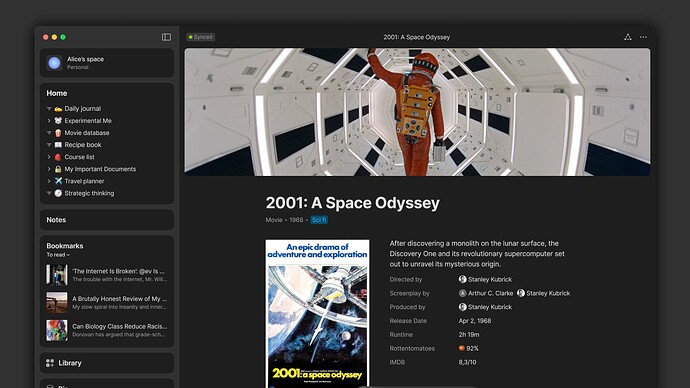Click the Sci fi genre tag
Screen dimensions: 690x388
tap(319, 220)
